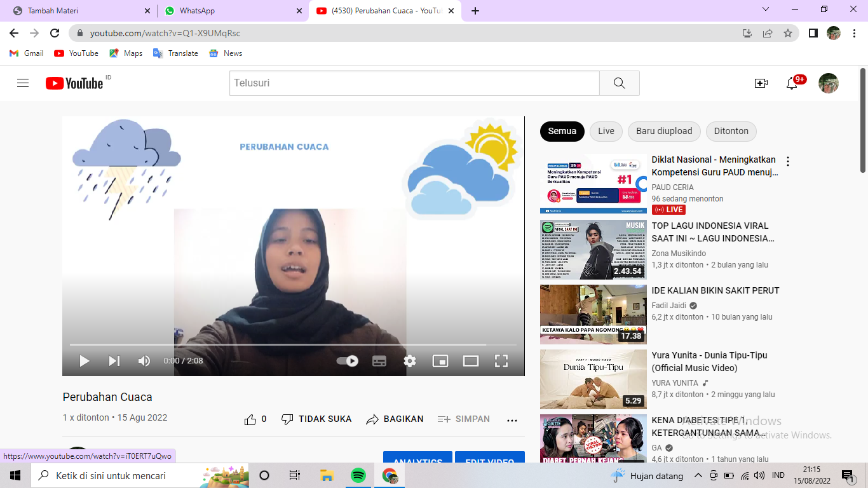
Task: Open video settings gear icon
Action: [410, 361]
